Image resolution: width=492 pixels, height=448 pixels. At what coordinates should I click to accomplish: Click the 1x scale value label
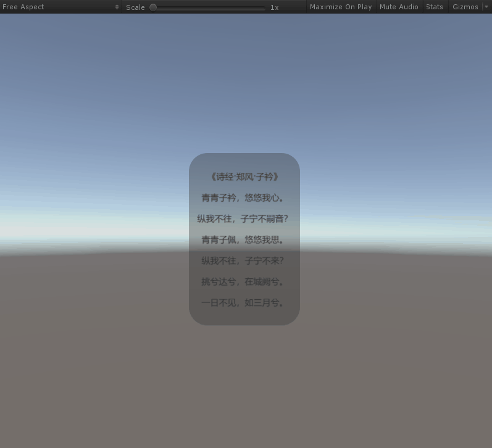pos(275,7)
